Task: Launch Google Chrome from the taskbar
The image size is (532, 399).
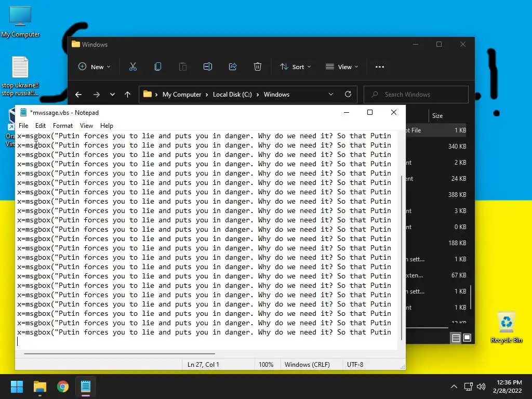Action: (x=63, y=387)
